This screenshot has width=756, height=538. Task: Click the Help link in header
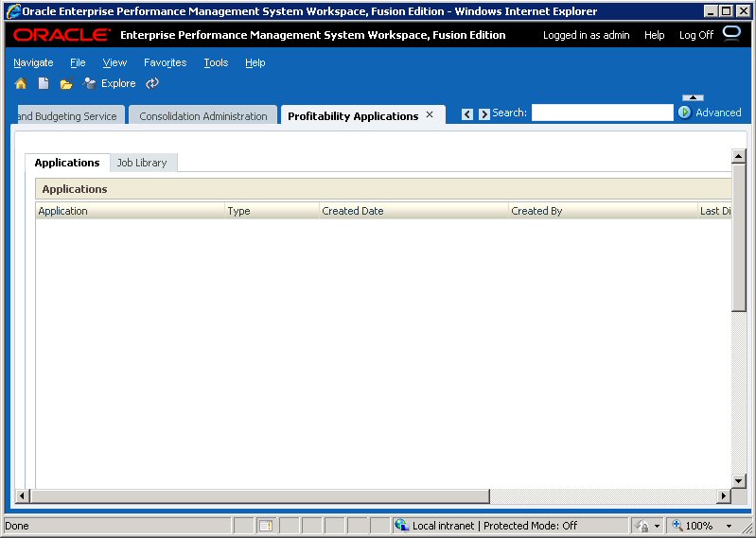click(654, 35)
